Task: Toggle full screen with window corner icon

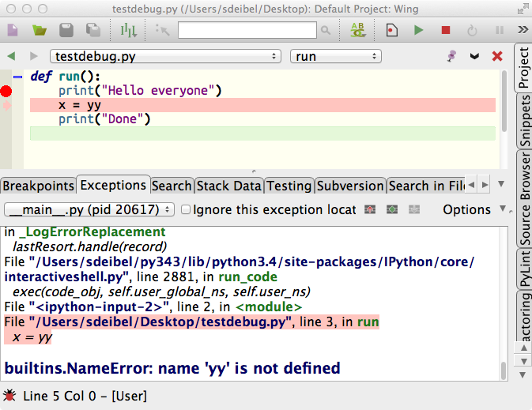Action: (523, 9)
